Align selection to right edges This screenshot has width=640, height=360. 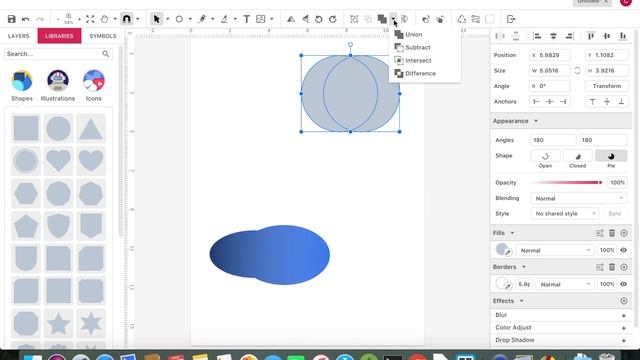[569, 36]
